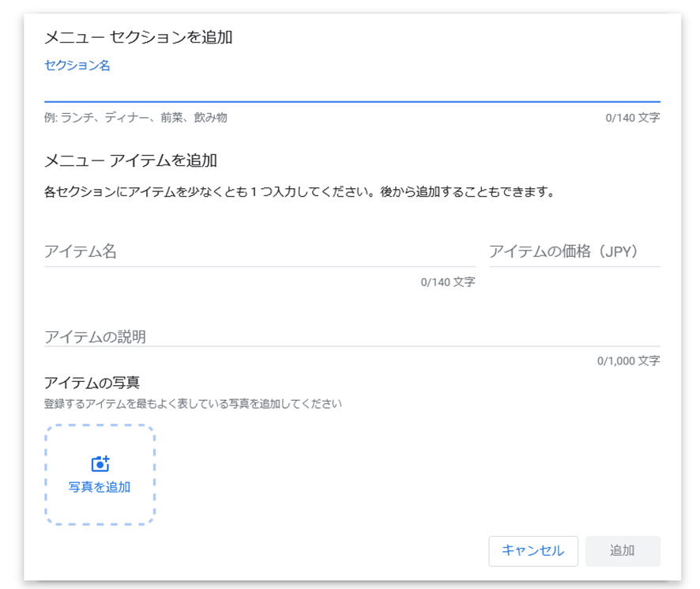This screenshot has height=589, width=700.
Task: Click the blue underline of section name field
Action: coord(352,102)
